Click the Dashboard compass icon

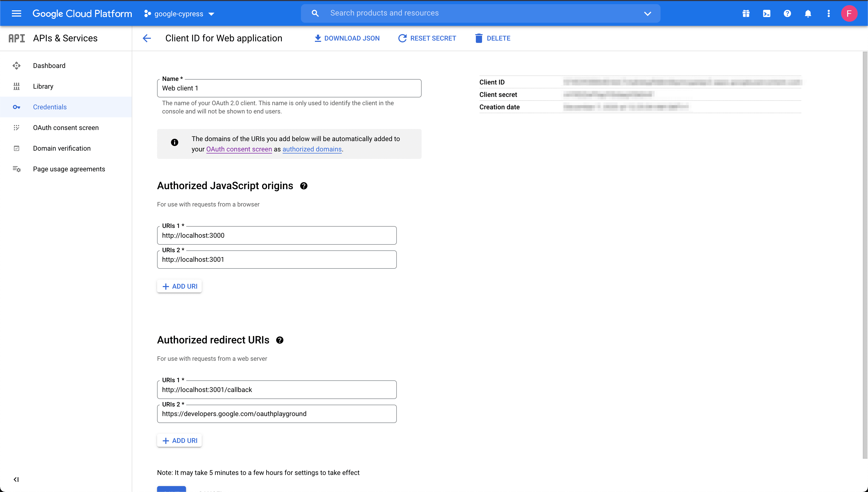click(17, 66)
